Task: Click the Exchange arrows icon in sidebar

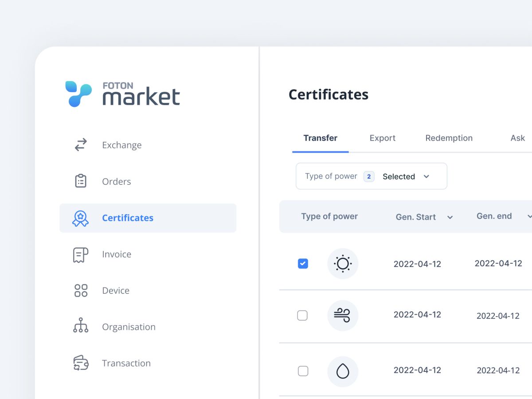Action: click(x=81, y=145)
